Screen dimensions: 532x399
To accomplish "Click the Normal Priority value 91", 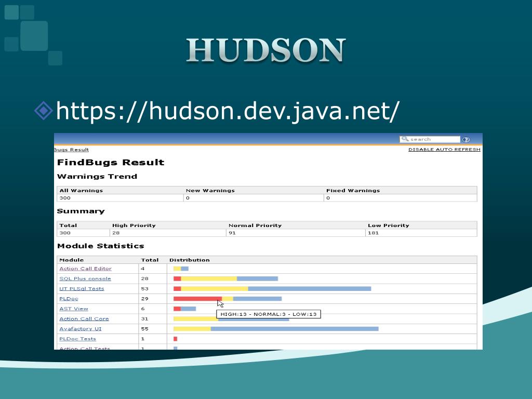I will pyautogui.click(x=232, y=233).
